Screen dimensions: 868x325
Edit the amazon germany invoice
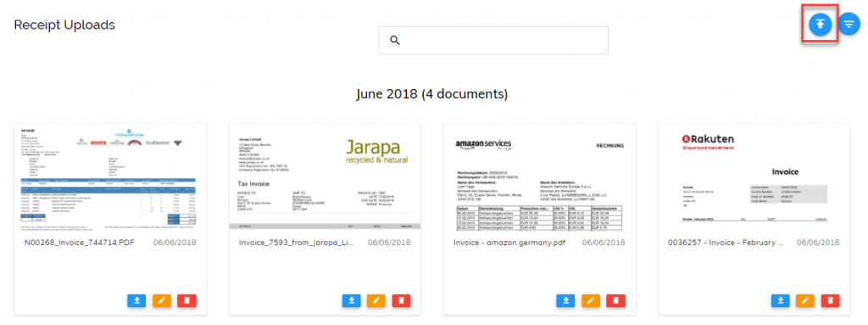point(591,300)
